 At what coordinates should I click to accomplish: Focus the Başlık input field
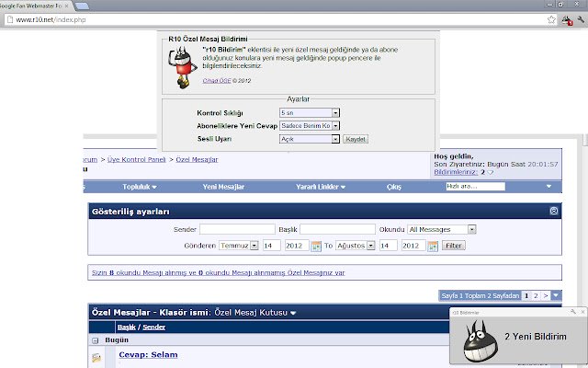pos(337,229)
